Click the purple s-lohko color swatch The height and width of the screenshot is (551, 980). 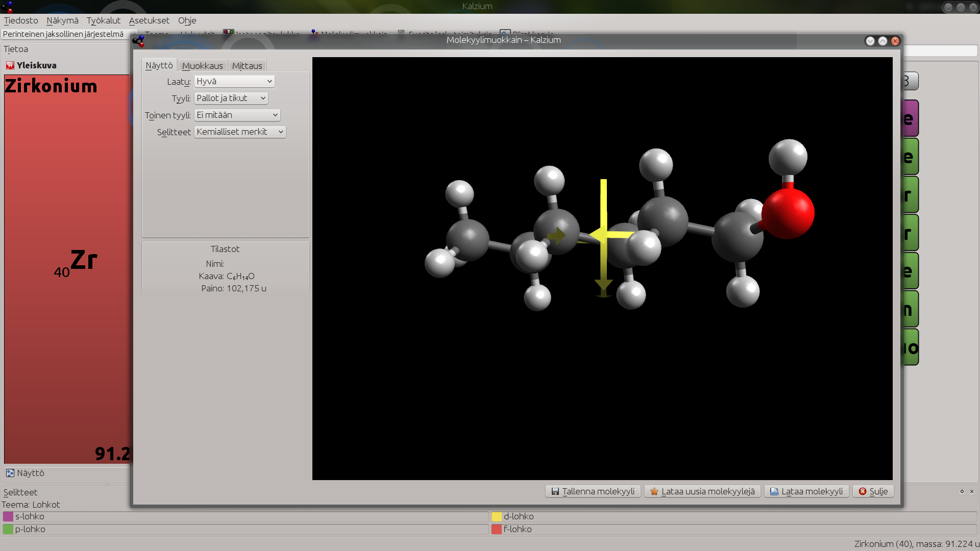(8, 516)
